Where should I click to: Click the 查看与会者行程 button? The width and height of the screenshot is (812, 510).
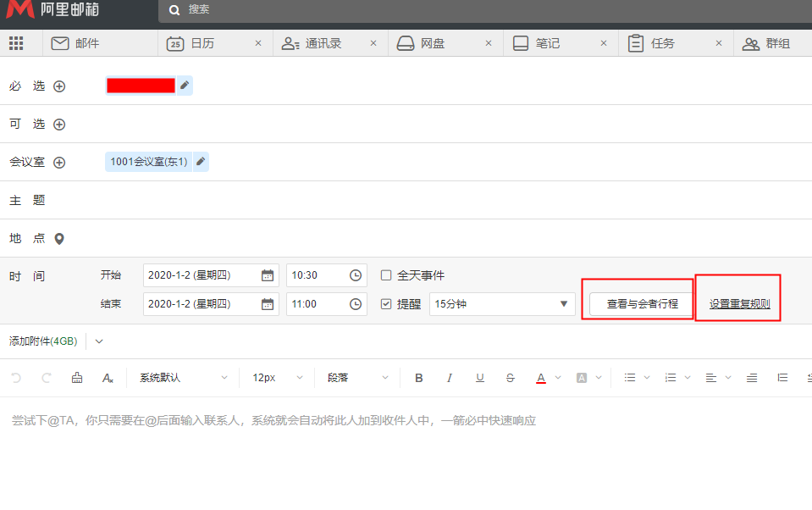[642, 304]
